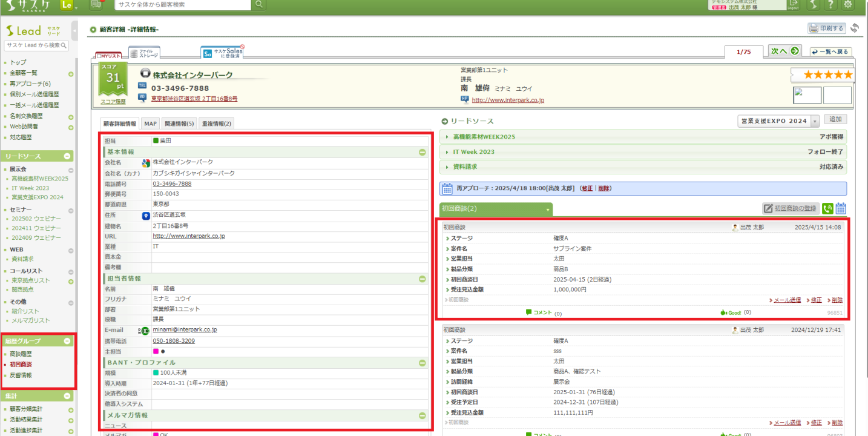
Task: Expand the 資料請求 lead source row
Action: 643,167
